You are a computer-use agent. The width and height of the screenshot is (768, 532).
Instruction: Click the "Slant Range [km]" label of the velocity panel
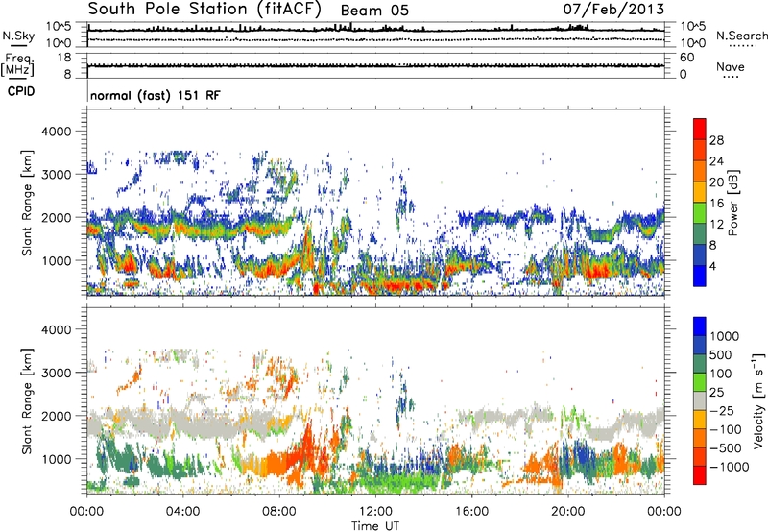pyautogui.click(x=27, y=401)
